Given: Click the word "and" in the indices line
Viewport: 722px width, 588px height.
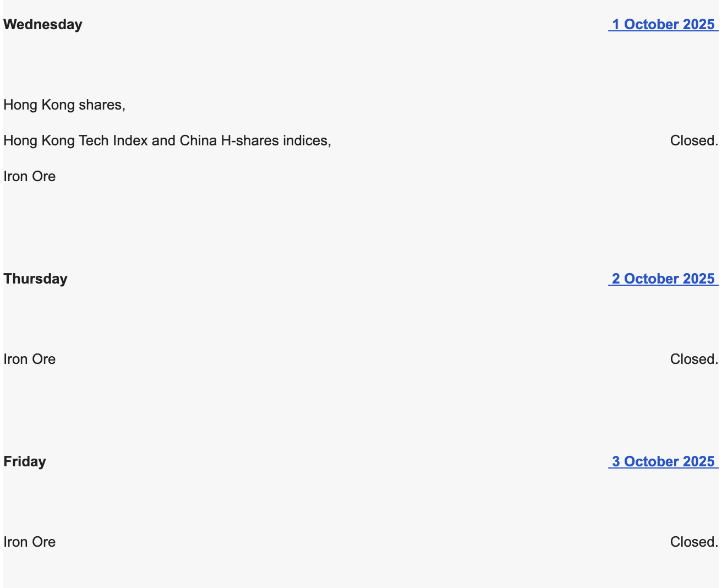Looking at the screenshot, I should [163, 141].
